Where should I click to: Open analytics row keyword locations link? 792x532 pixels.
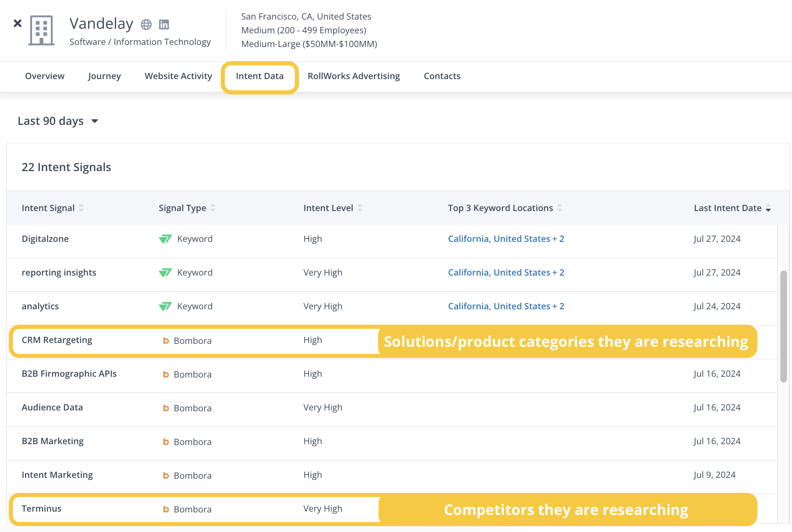click(506, 306)
